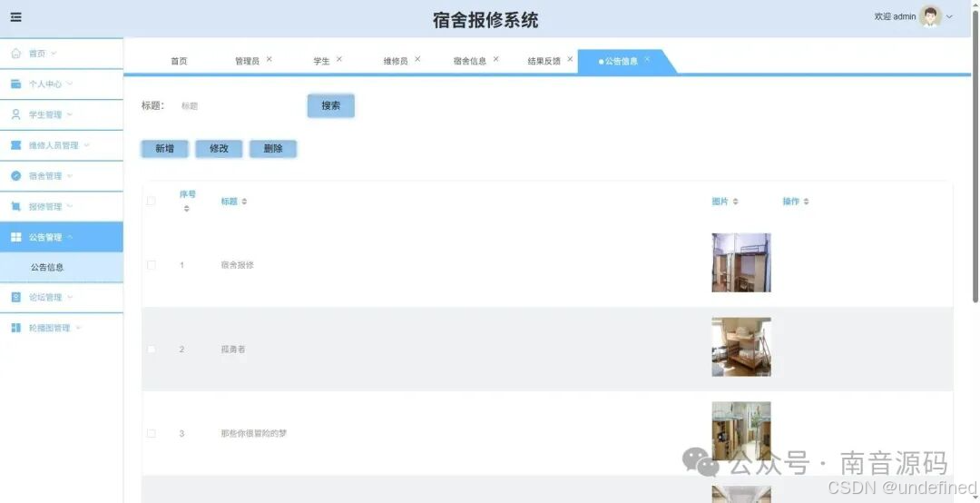Click the 维修人员管理 ticket icon

click(x=16, y=145)
